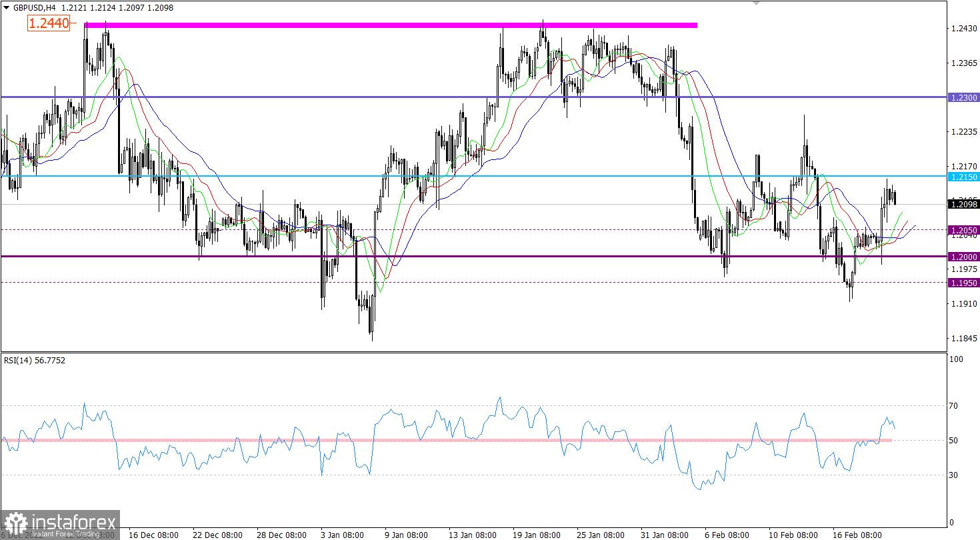980x540 pixels.
Task: Click the 22 Dec 08:00 time label
Action: coord(217,535)
